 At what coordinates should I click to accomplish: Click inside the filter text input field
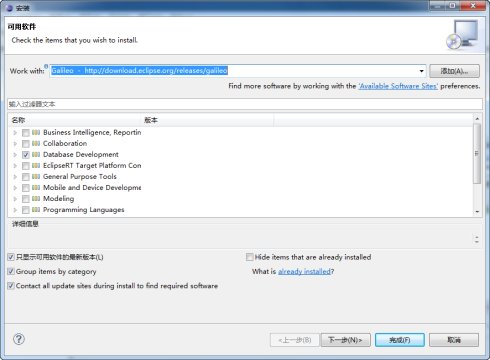click(x=245, y=104)
